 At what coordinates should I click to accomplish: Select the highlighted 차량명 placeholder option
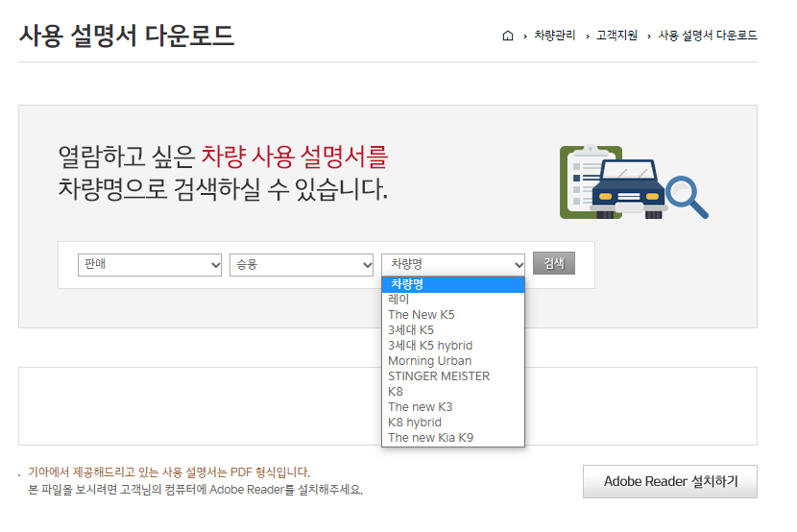pos(453,284)
